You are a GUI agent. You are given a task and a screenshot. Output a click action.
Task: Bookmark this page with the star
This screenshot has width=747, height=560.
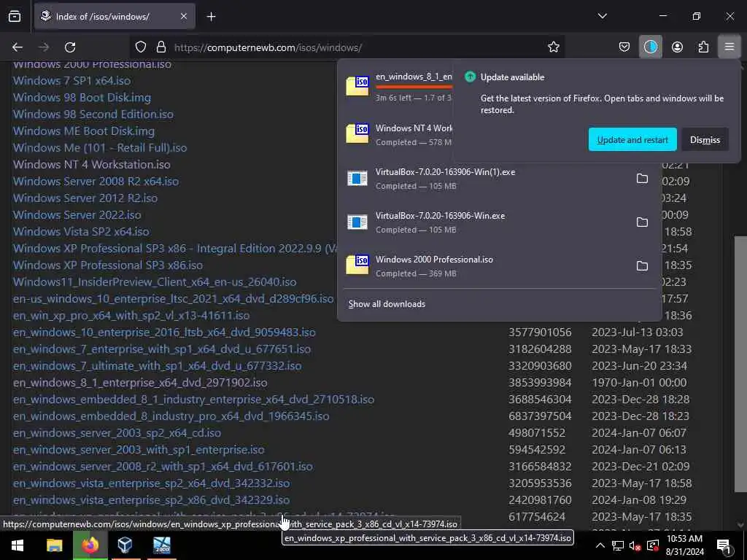coord(553,47)
